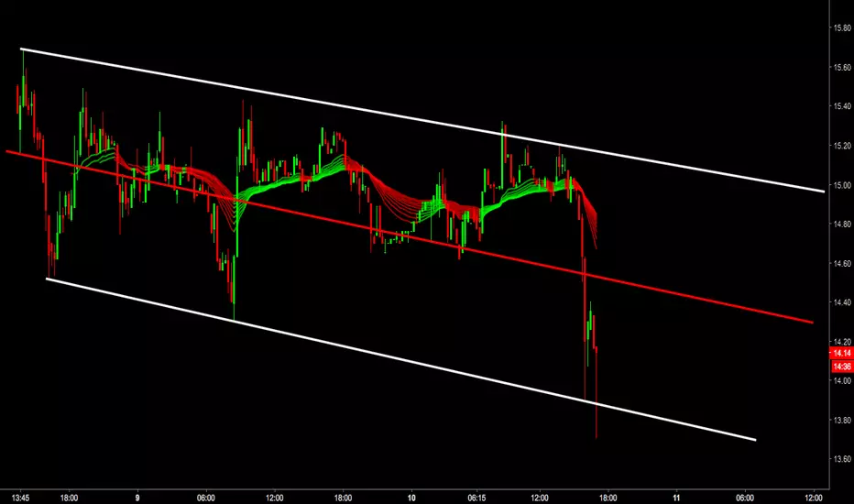Screen dimensions: 854x504
Task: Click the 15.80 price axis label
Action: click(x=842, y=27)
